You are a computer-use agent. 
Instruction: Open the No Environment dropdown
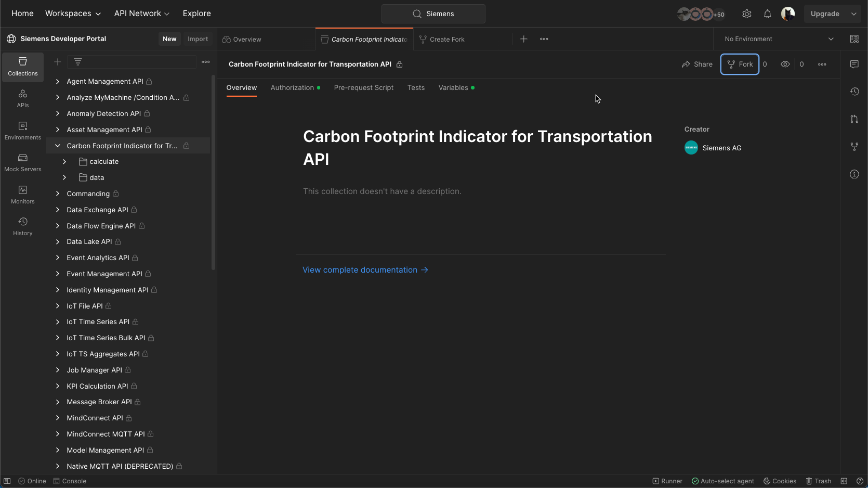[x=778, y=39]
